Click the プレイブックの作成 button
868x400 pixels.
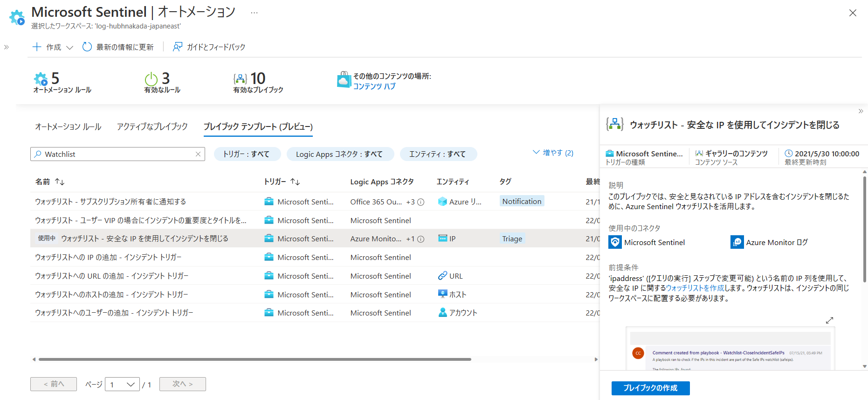[650, 388]
